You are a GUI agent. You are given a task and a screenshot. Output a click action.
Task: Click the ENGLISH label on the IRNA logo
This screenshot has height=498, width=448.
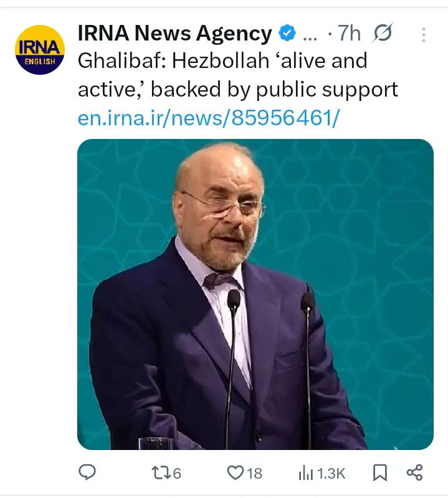point(40,62)
